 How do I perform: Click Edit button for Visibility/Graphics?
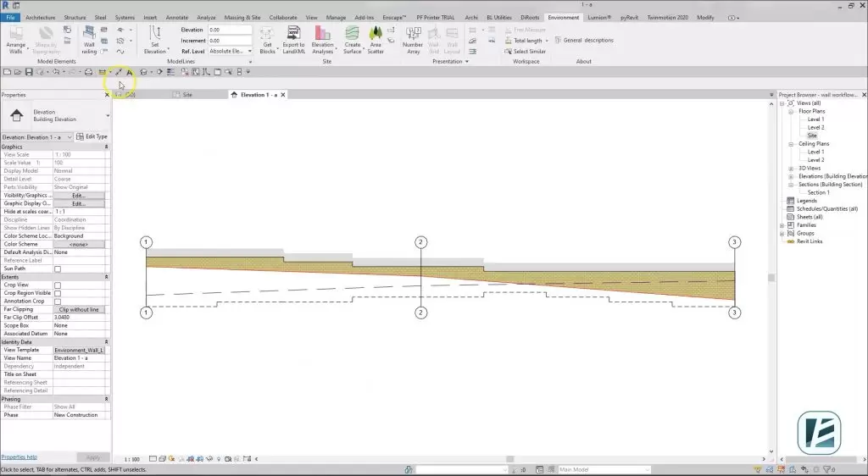pos(79,196)
